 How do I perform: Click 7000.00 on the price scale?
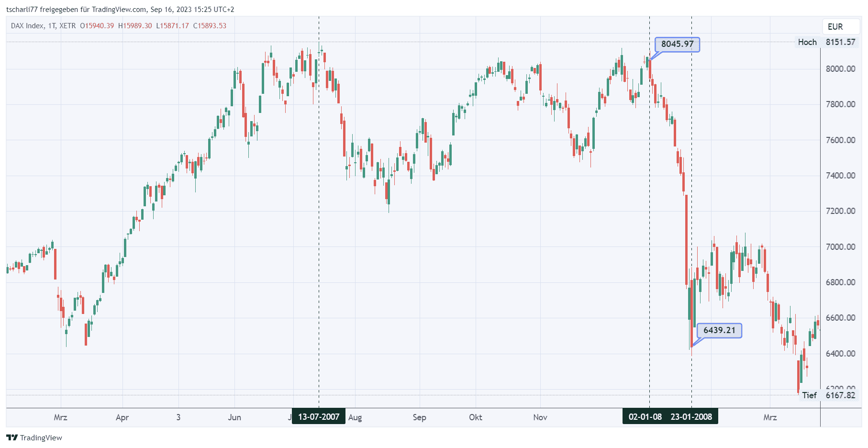tap(840, 247)
